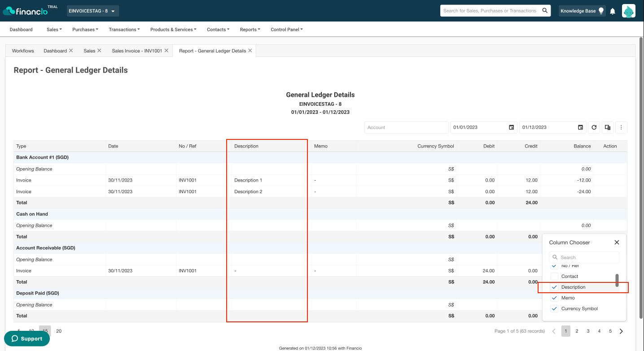Enable the Contact column checkbox
Screen dimensions: 644x351
[554, 276]
